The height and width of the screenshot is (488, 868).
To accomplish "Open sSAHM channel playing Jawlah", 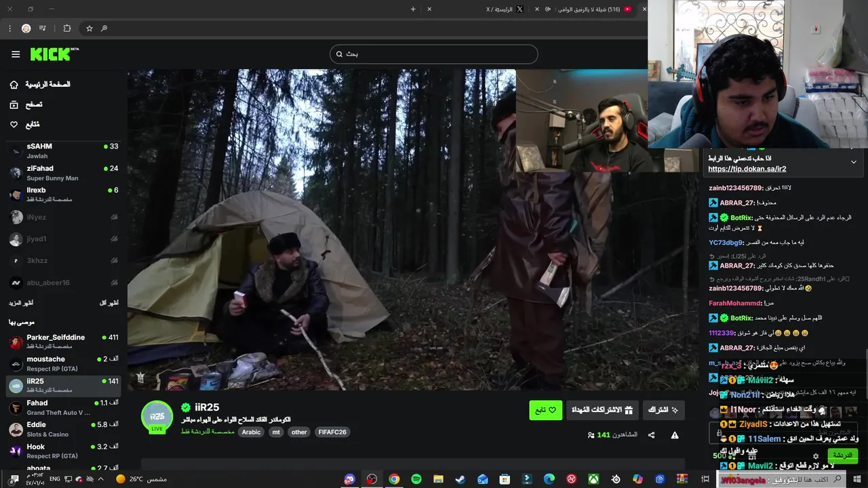I will tap(64, 150).
